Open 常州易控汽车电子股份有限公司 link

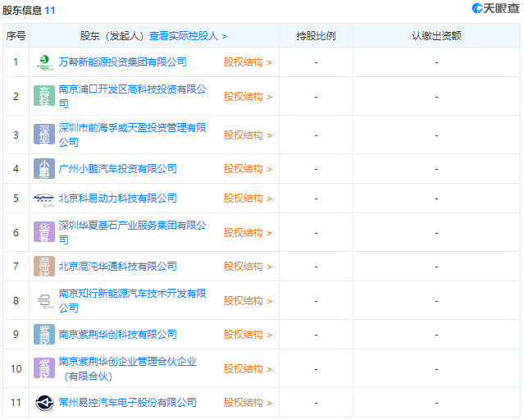pyautogui.click(x=127, y=403)
